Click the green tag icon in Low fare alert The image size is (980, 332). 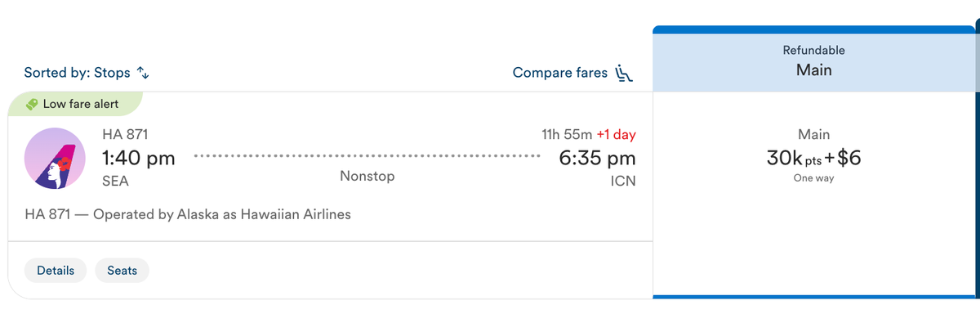(x=32, y=104)
